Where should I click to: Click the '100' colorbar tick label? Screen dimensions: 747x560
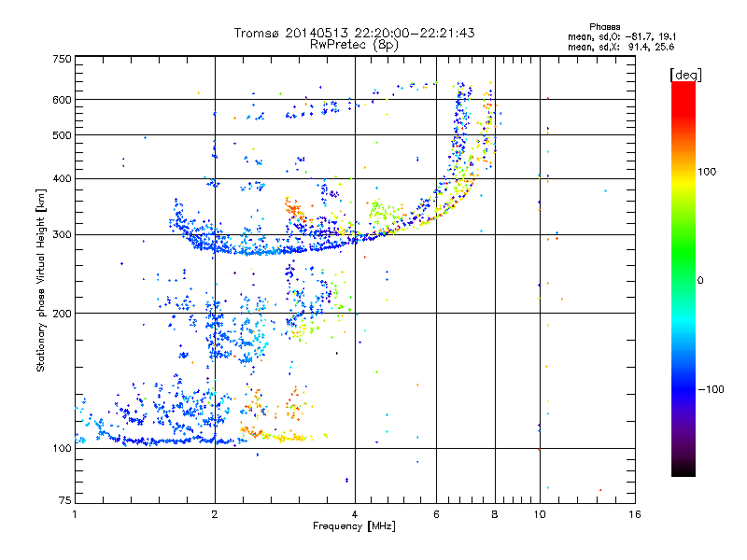(707, 172)
